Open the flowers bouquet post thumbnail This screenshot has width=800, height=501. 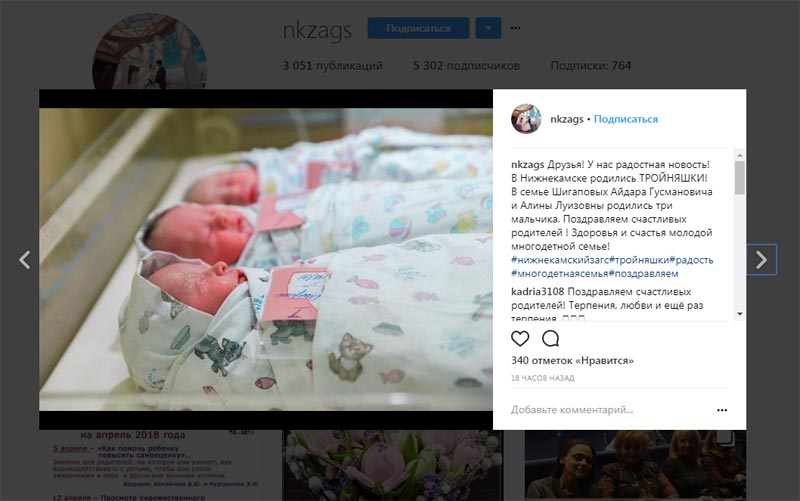point(393,465)
